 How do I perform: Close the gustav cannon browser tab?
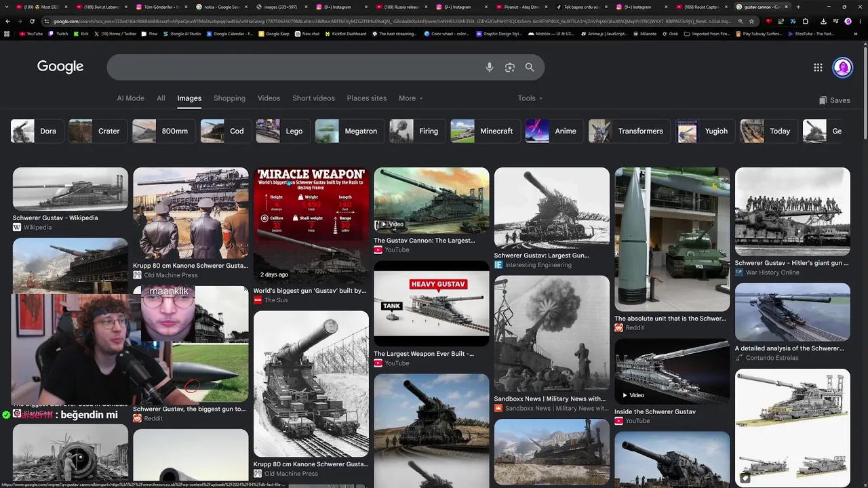[x=787, y=7]
